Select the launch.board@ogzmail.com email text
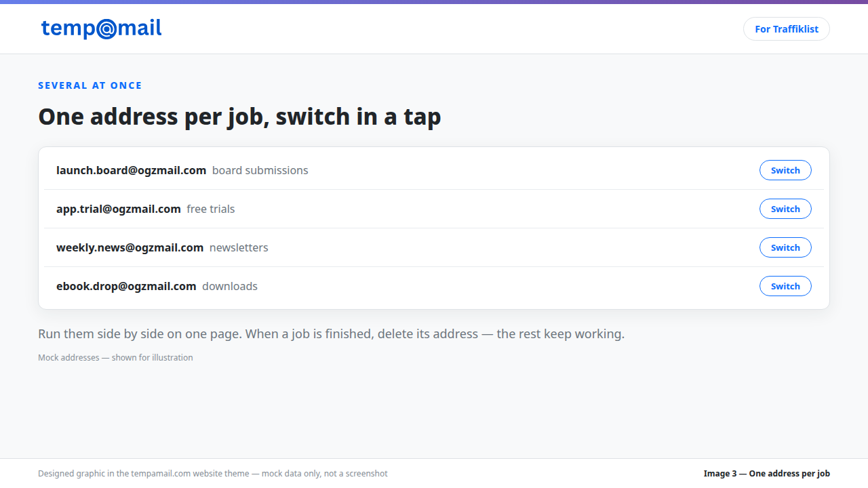This screenshot has width=868, height=488. click(x=131, y=170)
